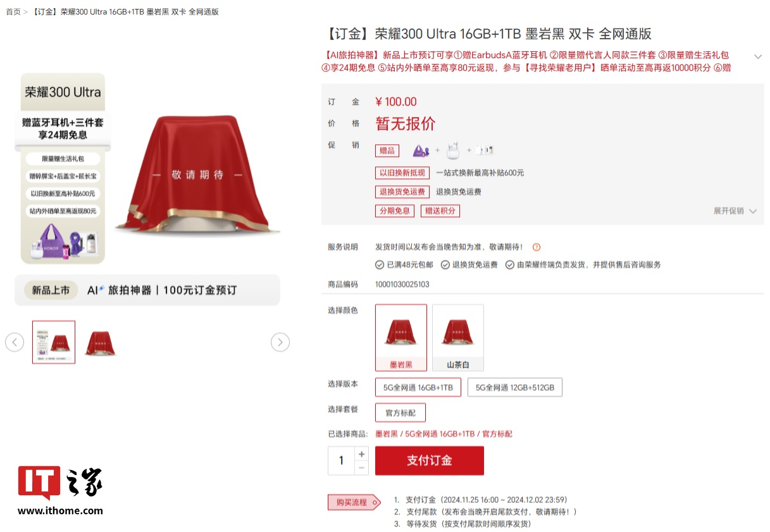This screenshot has width=770, height=532.
Task: Decrease quantity with minus button
Action: point(361,467)
